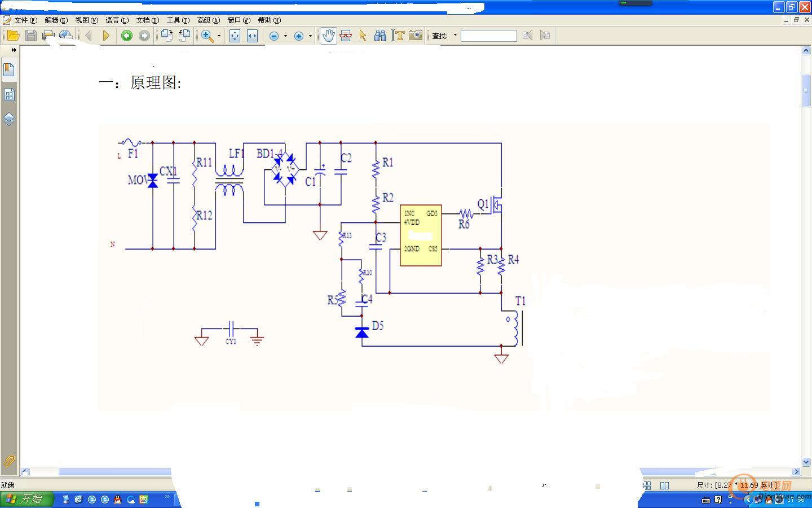This screenshot has width=812, height=508.
Task: Open the search options dropdown beside 查找
Action: point(455,36)
